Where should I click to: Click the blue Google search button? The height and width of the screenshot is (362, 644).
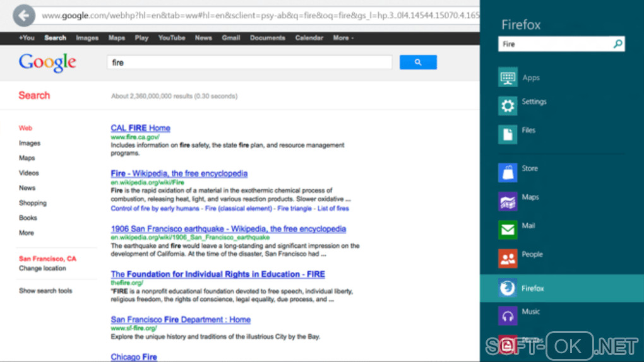(418, 62)
